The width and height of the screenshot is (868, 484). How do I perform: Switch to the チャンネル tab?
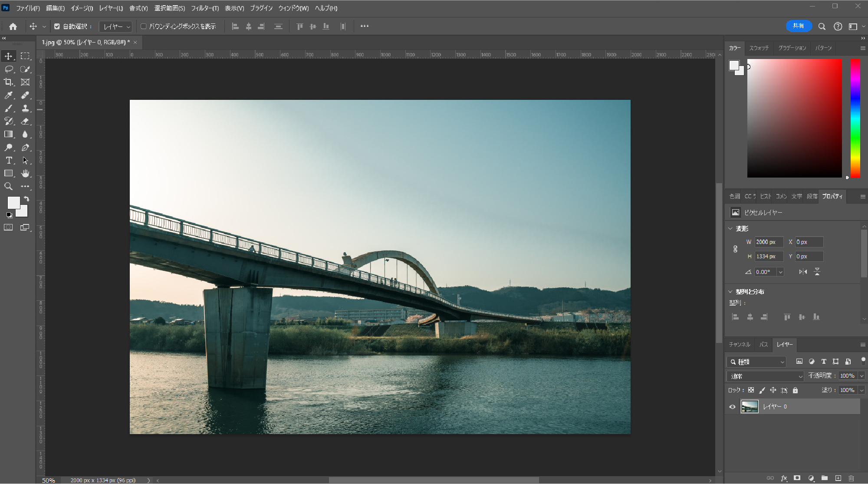[x=740, y=344]
